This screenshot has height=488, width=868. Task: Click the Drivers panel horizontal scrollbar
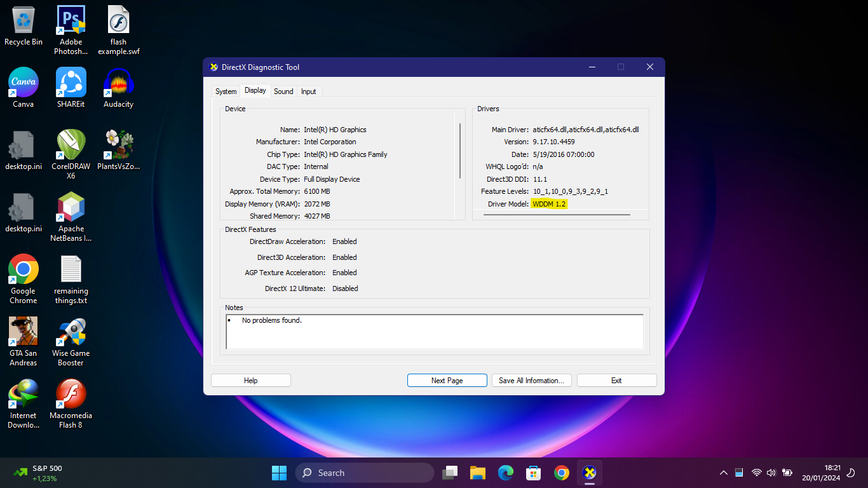point(557,215)
